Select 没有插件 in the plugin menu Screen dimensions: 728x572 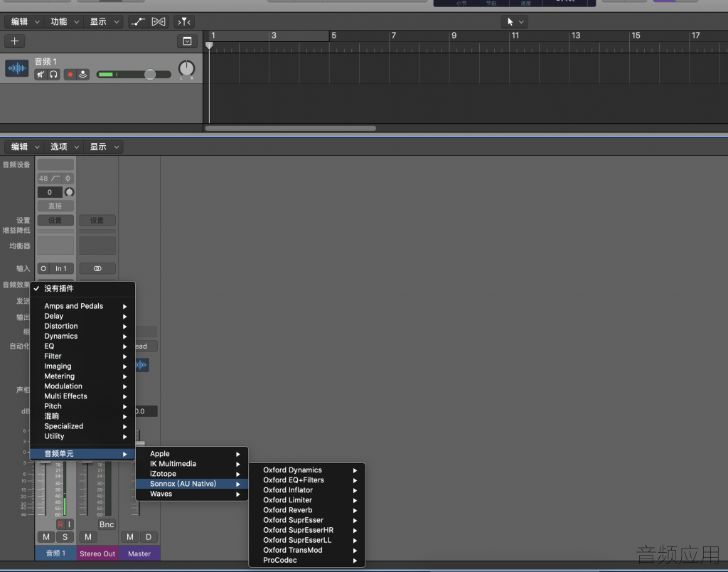point(82,289)
